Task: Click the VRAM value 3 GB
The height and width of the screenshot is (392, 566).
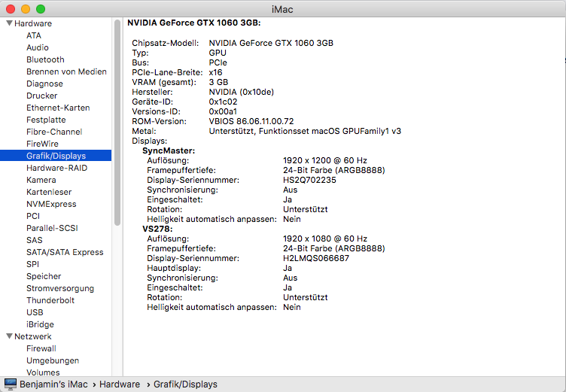Action: click(x=218, y=82)
